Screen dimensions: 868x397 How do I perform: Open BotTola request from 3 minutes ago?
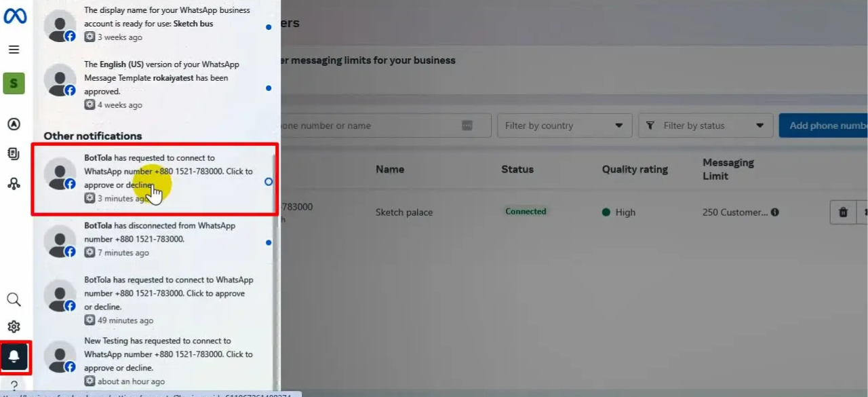click(155, 179)
